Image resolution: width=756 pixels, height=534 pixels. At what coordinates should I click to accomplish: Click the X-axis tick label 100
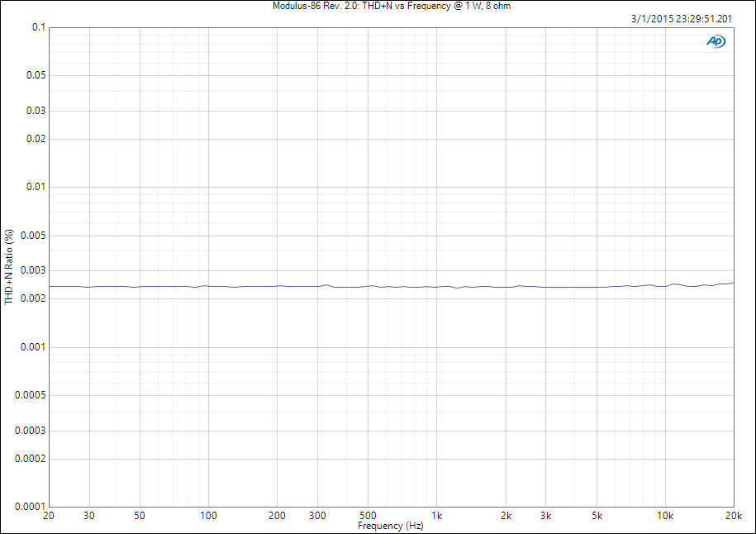[x=208, y=516]
